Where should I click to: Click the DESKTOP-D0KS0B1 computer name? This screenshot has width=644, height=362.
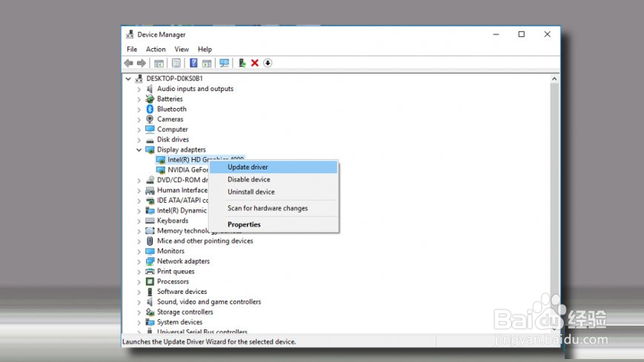point(175,78)
